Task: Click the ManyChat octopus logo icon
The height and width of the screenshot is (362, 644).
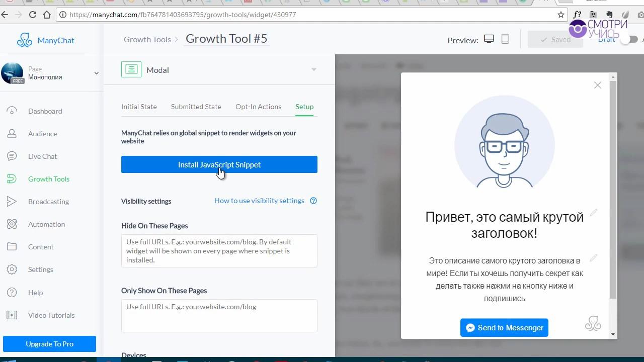Action: coord(24,40)
